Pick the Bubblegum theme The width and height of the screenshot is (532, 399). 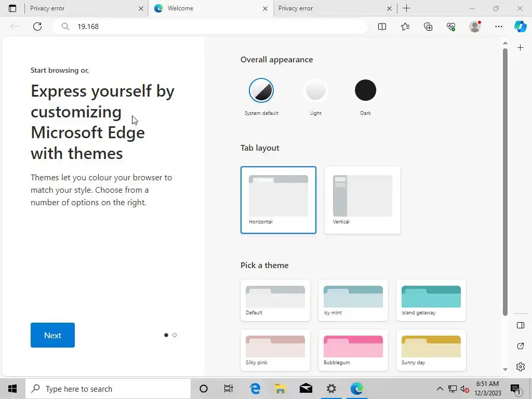353,350
